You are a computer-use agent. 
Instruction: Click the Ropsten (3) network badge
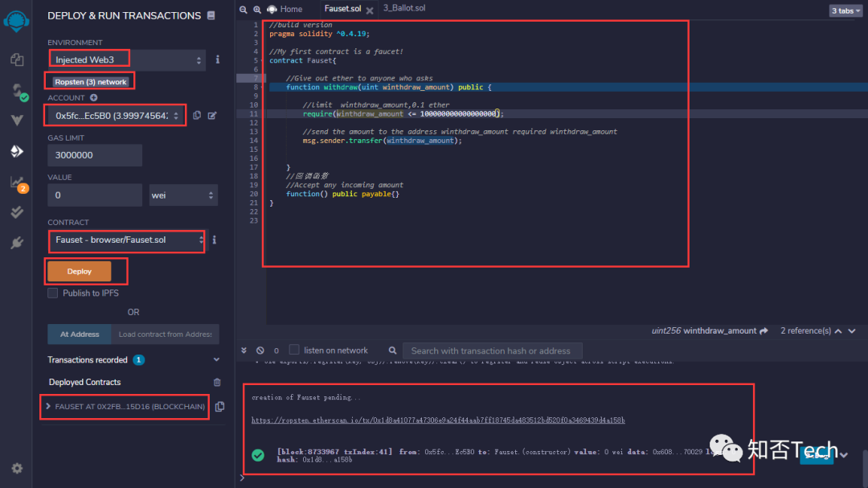click(91, 82)
